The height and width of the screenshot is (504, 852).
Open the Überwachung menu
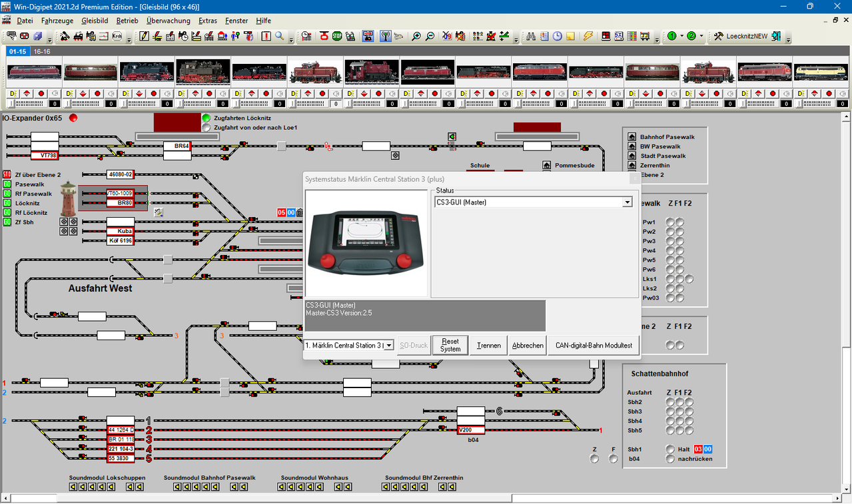click(169, 21)
